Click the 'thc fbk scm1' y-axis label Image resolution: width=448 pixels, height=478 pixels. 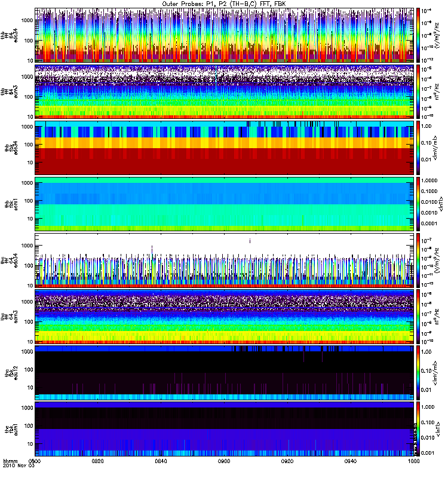tap(11, 429)
